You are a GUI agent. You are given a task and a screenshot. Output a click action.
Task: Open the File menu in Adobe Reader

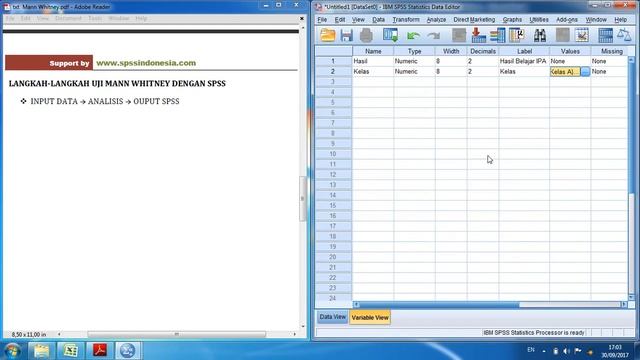click(10, 18)
